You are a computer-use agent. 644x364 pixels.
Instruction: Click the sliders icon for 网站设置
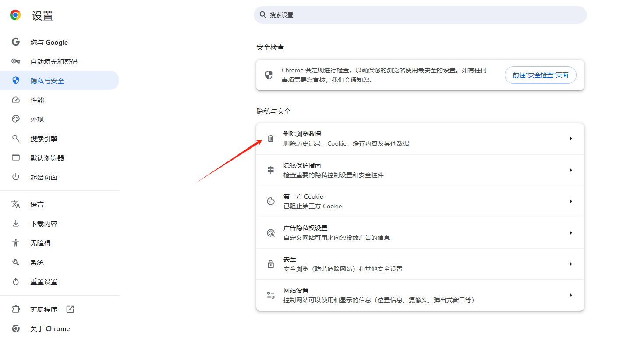[271, 295]
